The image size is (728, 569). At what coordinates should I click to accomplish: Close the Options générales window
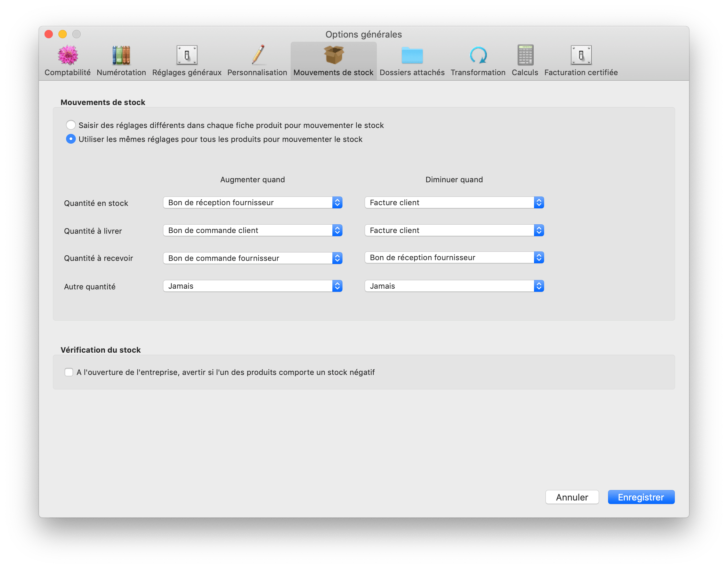[x=49, y=34]
